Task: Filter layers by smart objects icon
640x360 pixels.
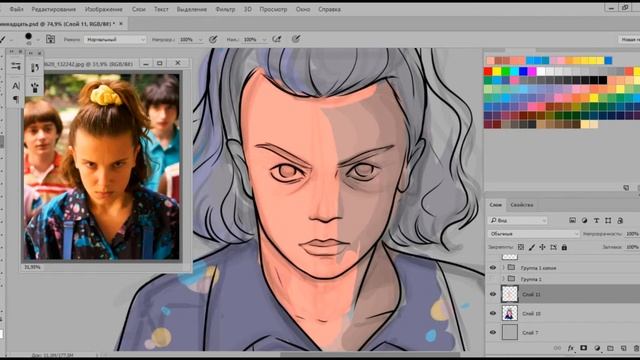Action: tap(620, 220)
